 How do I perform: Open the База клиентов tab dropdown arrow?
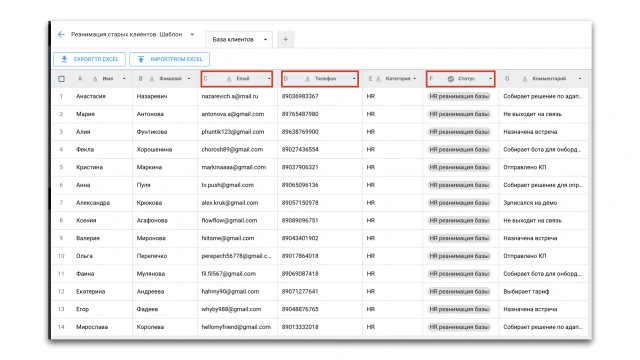pyautogui.click(x=265, y=40)
